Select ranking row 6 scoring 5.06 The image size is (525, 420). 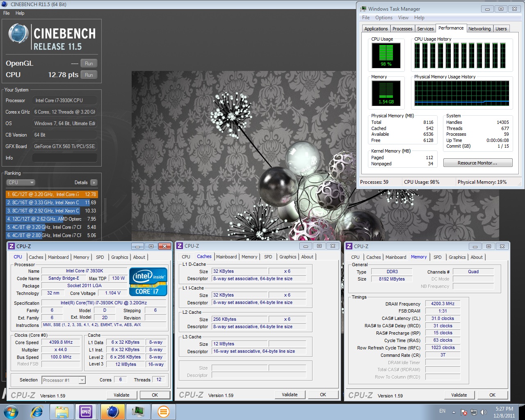[52, 235]
